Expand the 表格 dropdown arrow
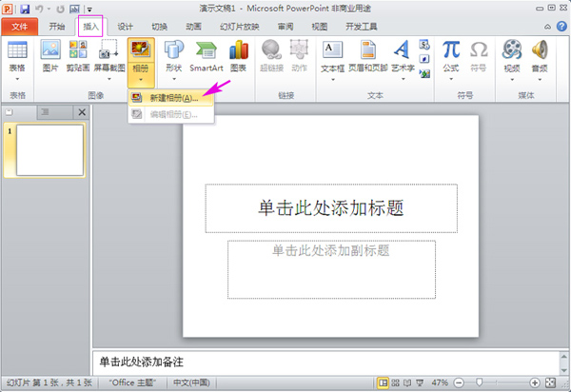Image resolution: width=571 pixels, height=392 pixels. (17, 79)
